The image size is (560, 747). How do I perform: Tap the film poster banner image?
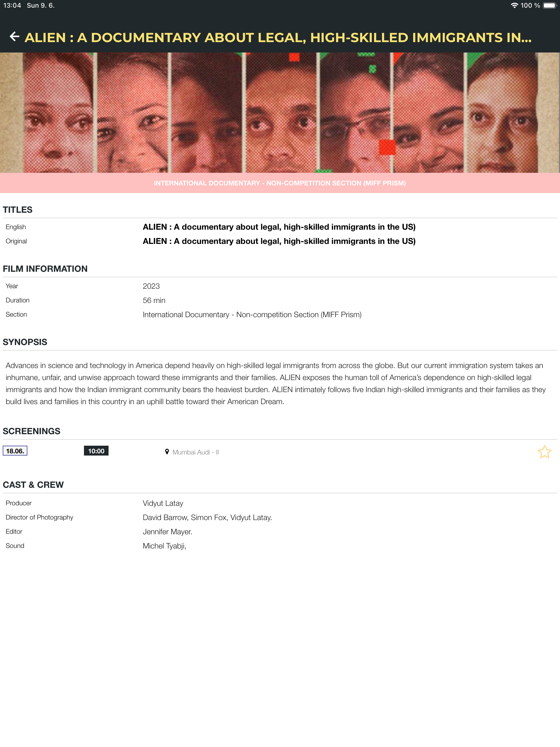(x=280, y=112)
